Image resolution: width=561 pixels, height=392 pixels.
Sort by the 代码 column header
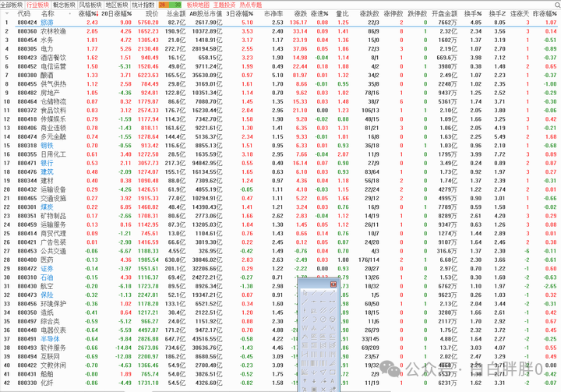click(24, 13)
